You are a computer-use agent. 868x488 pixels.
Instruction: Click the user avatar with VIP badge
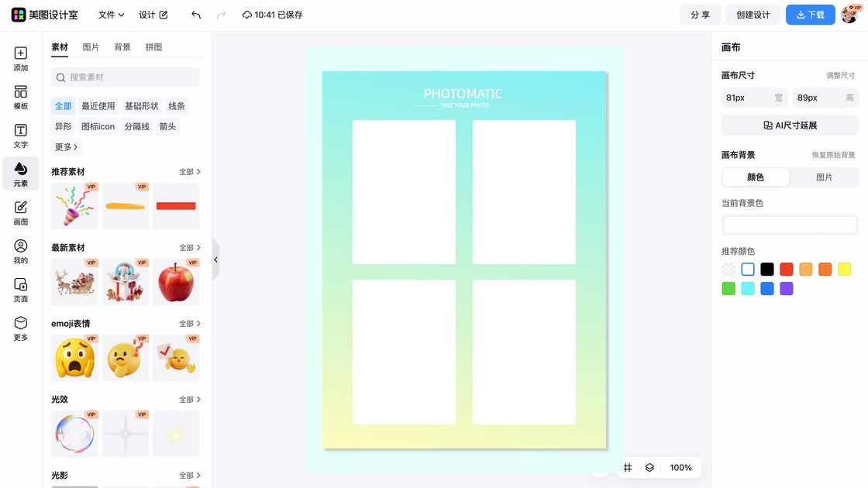coord(849,15)
